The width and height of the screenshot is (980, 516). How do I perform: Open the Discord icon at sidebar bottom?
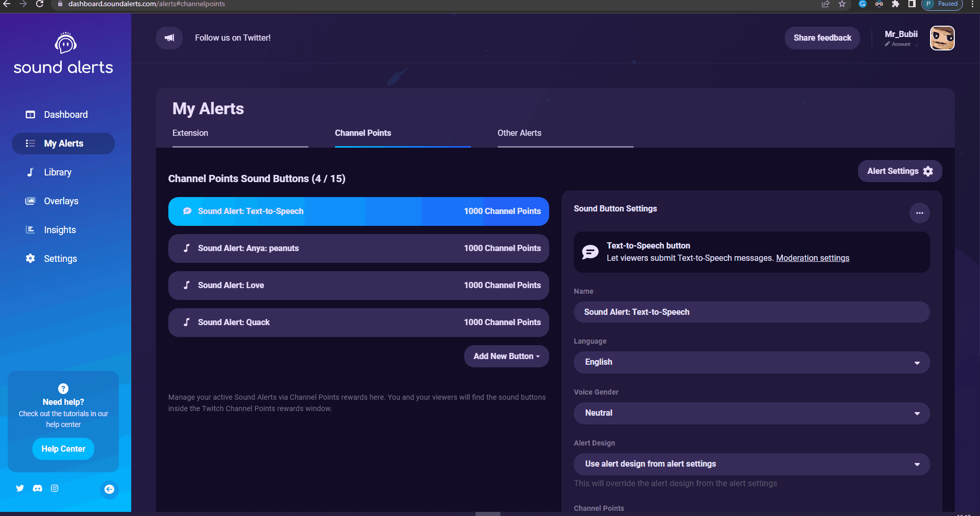point(37,488)
